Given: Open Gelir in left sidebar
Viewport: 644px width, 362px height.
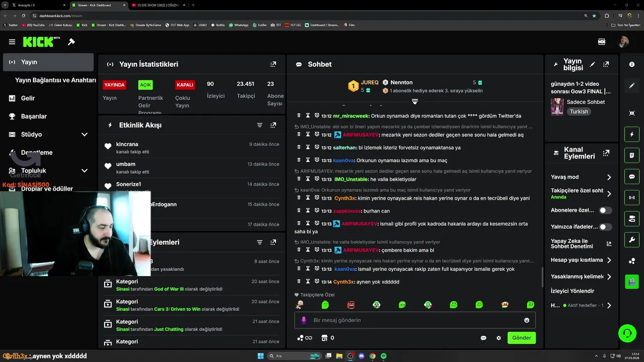Looking at the screenshot, I should click(28, 99).
